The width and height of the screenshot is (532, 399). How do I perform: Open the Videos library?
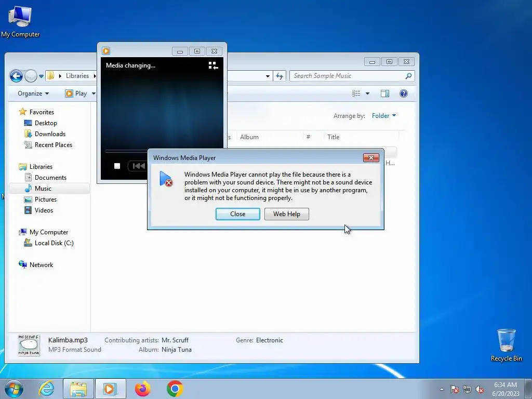coord(44,210)
